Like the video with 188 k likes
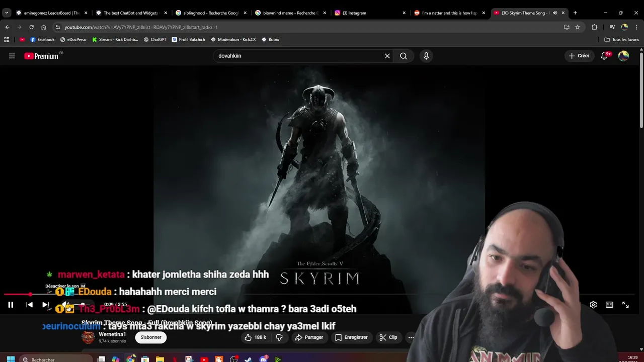This screenshot has height=362, width=644. (x=255, y=337)
